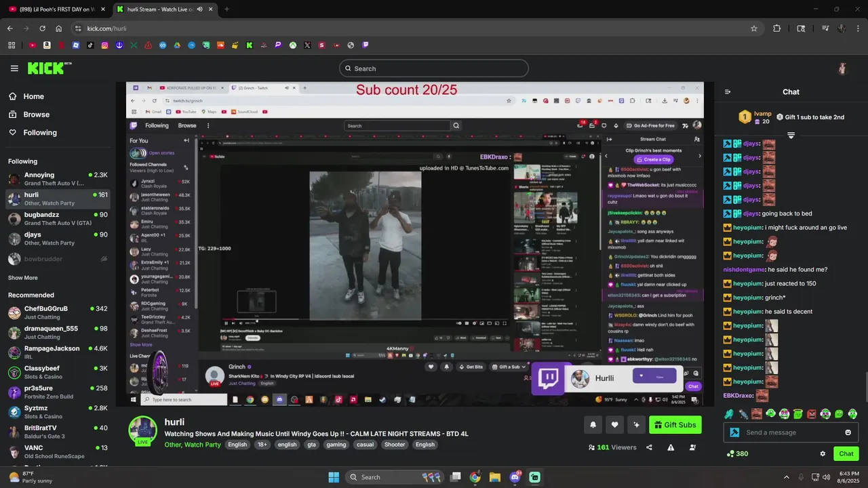This screenshot has width=868, height=488.
Task: Click the green Chat send button
Action: [x=846, y=453]
